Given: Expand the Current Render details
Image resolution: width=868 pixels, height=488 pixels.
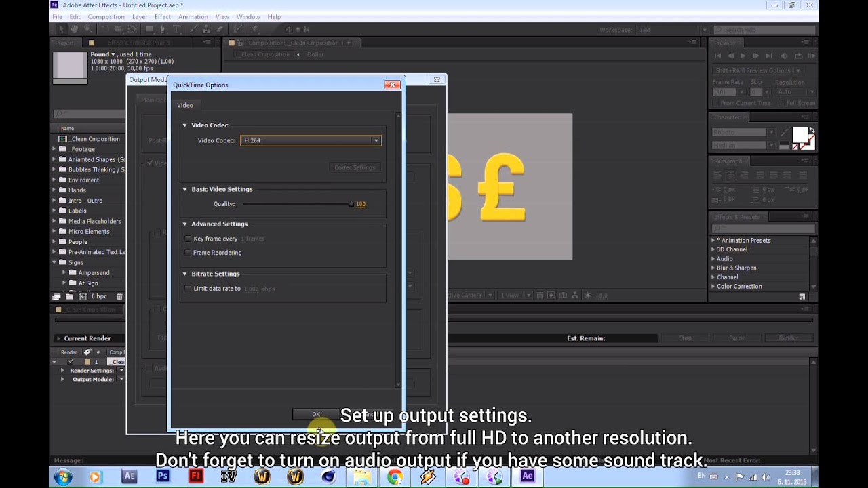Looking at the screenshot, I should [58, 338].
